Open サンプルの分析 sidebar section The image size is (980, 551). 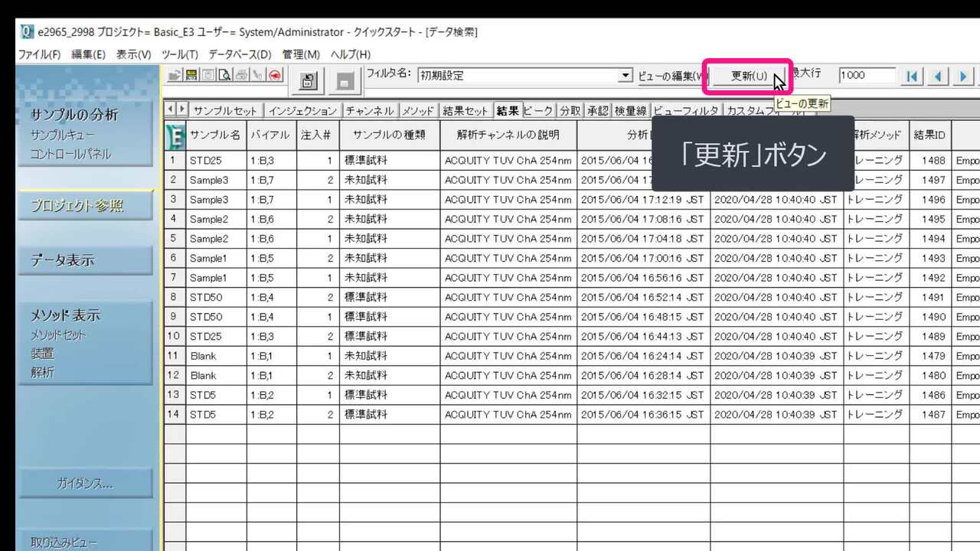[74, 116]
